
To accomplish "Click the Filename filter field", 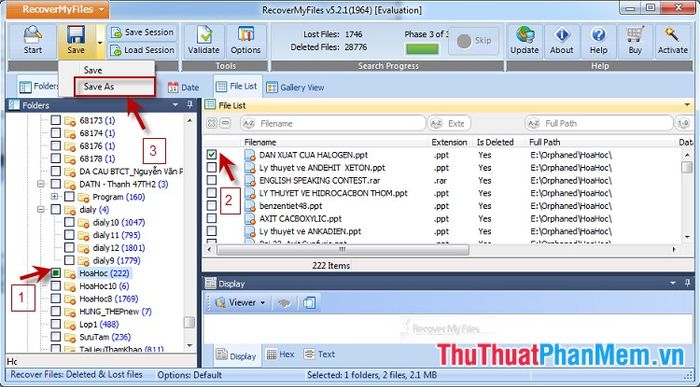I will pyautogui.click(x=333, y=124).
